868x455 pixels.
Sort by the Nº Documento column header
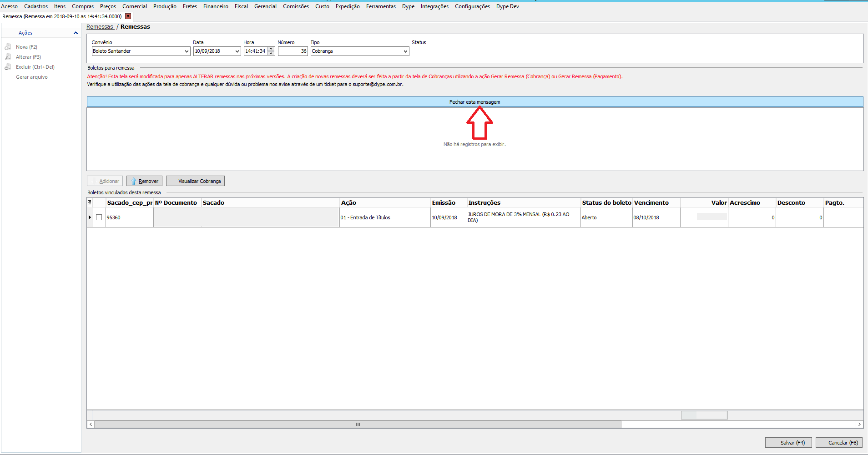pyautogui.click(x=177, y=202)
